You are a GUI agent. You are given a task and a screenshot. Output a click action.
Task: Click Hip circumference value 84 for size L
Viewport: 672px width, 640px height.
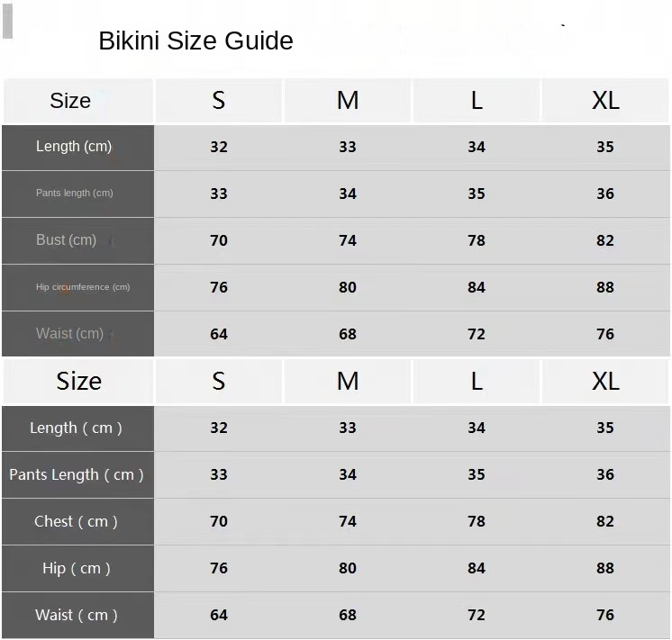pyautogui.click(x=477, y=287)
